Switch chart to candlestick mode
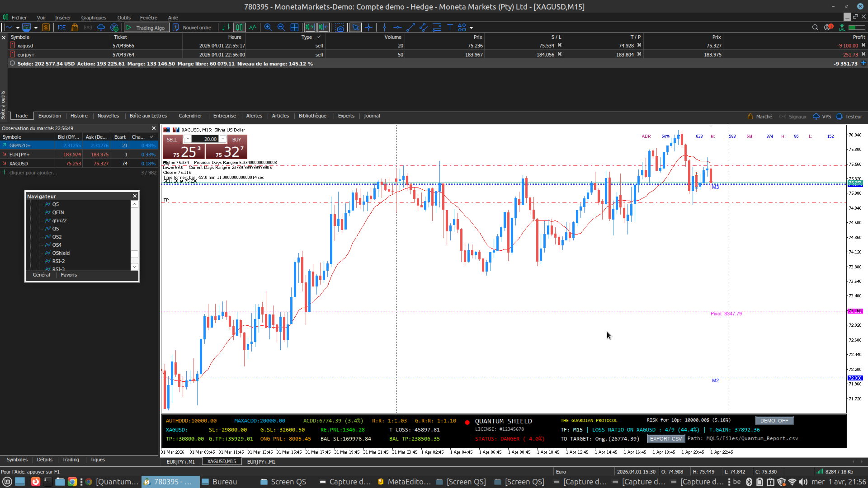Screen dimensions: 868x488 point(239,28)
